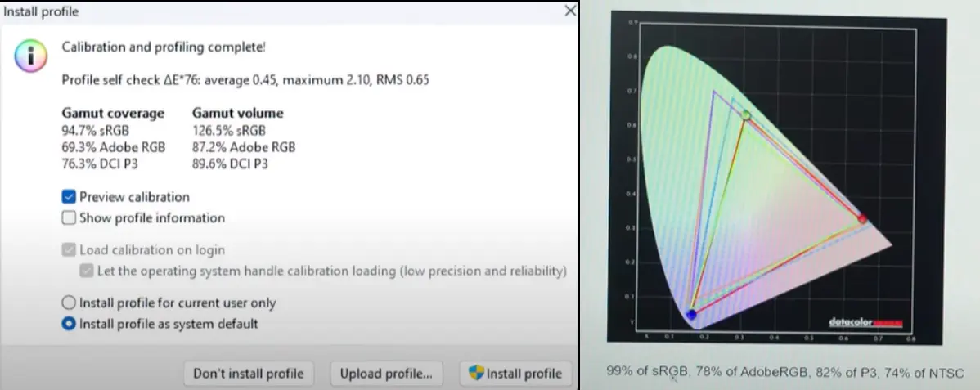
Task: Click the red primary point on gamut chart
Action: [x=862, y=219]
